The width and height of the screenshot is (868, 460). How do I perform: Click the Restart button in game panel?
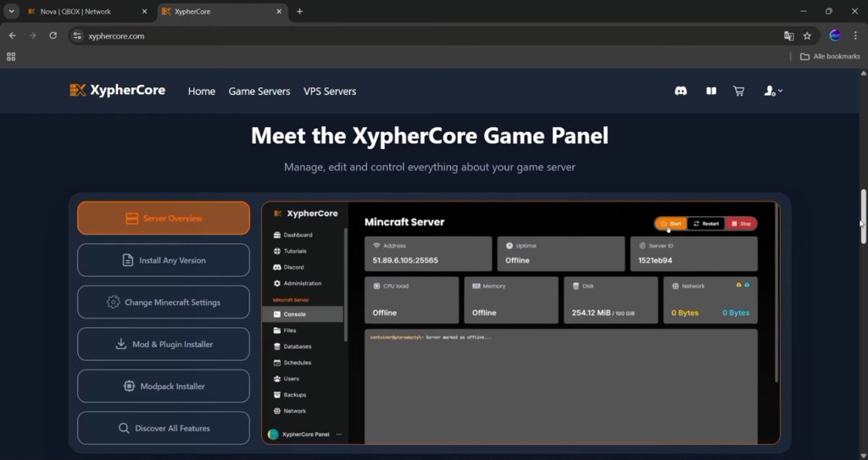click(706, 224)
